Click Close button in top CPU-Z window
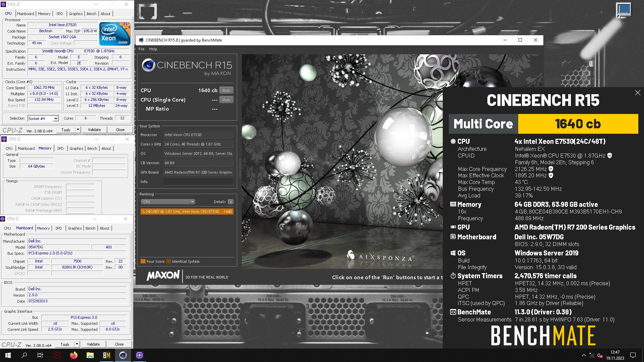Screen dimensions: 644x362 pos(120,130)
